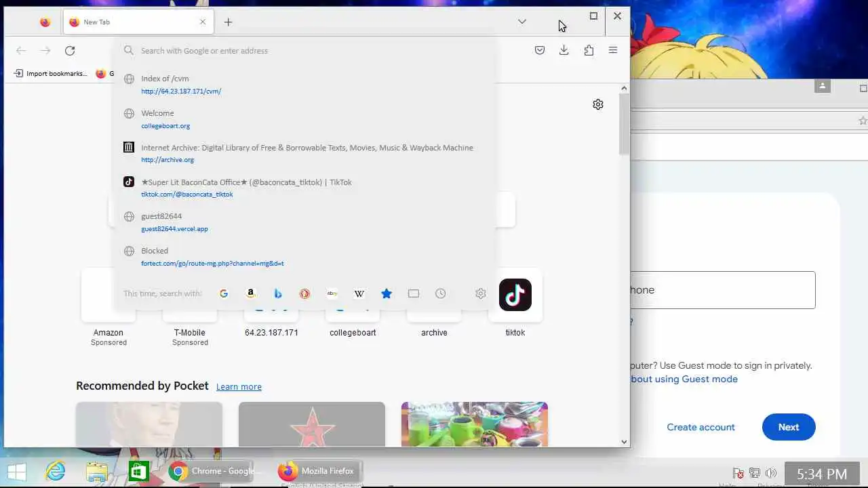Image resolution: width=868 pixels, height=488 pixels.
Task: Click Next button in Chrome window
Action: pos(789,427)
